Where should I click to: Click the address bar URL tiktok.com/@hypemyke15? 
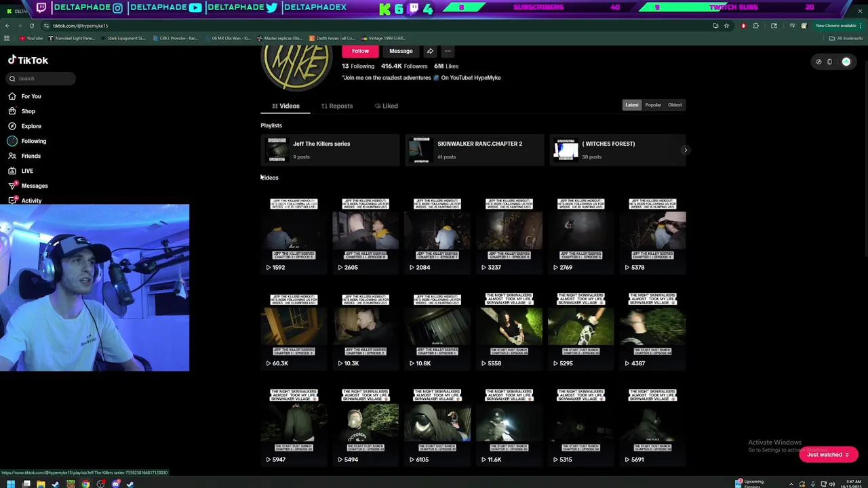(x=81, y=26)
